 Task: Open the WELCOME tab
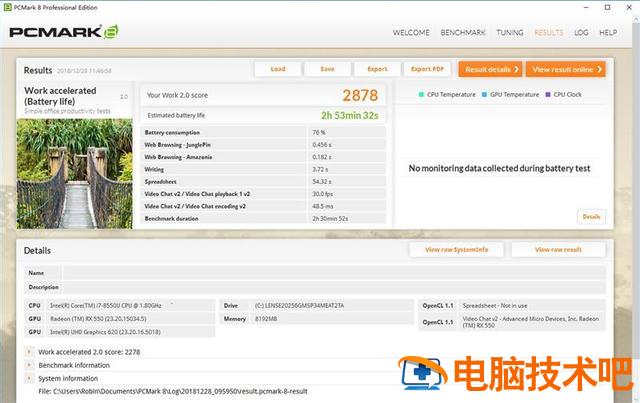(x=411, y=33)
